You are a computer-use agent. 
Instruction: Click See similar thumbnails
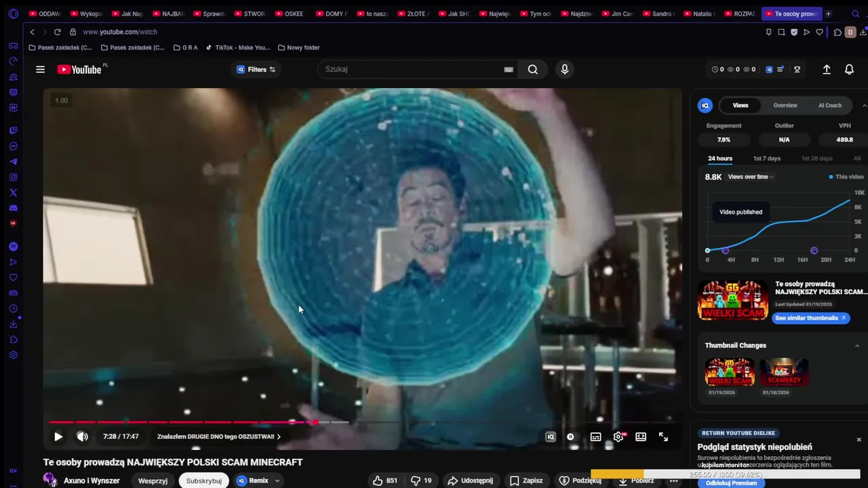click(x=810, y=318)
